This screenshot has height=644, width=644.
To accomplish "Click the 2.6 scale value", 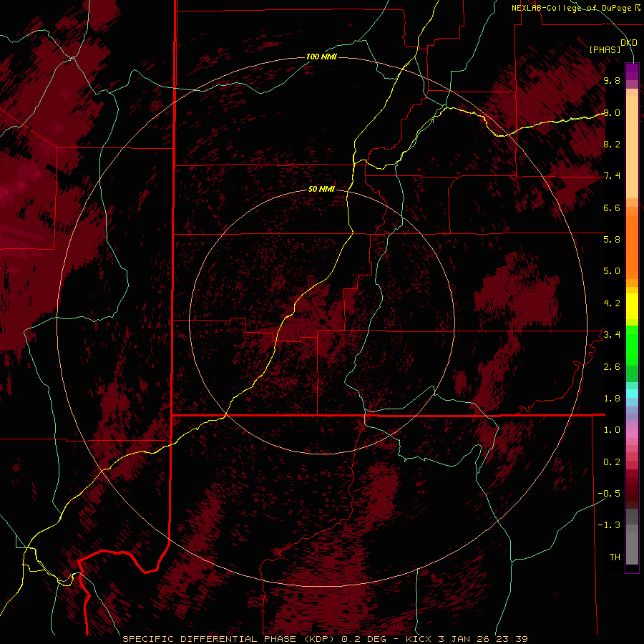I will (612, 367).
